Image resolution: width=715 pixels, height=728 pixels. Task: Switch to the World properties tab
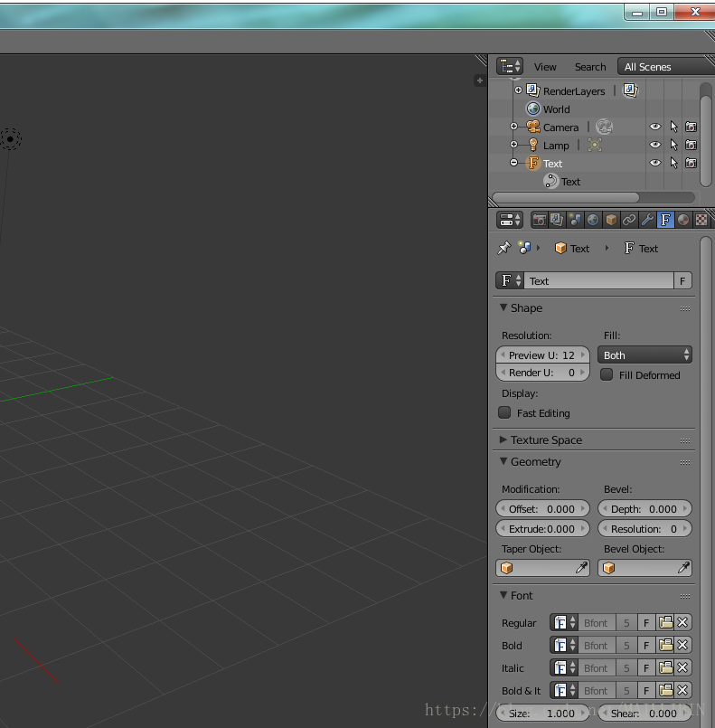592,220
